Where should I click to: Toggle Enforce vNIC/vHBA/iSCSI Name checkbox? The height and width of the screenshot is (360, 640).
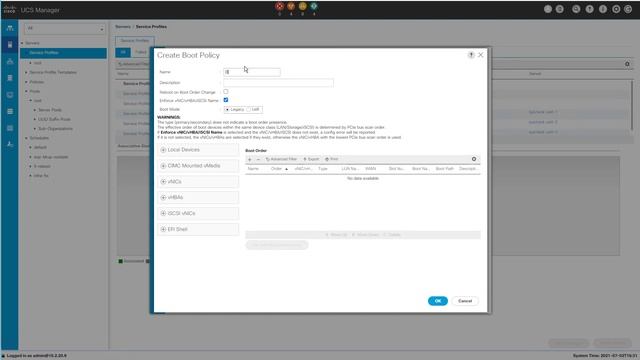pyautogui.click(x=226, y=100)
